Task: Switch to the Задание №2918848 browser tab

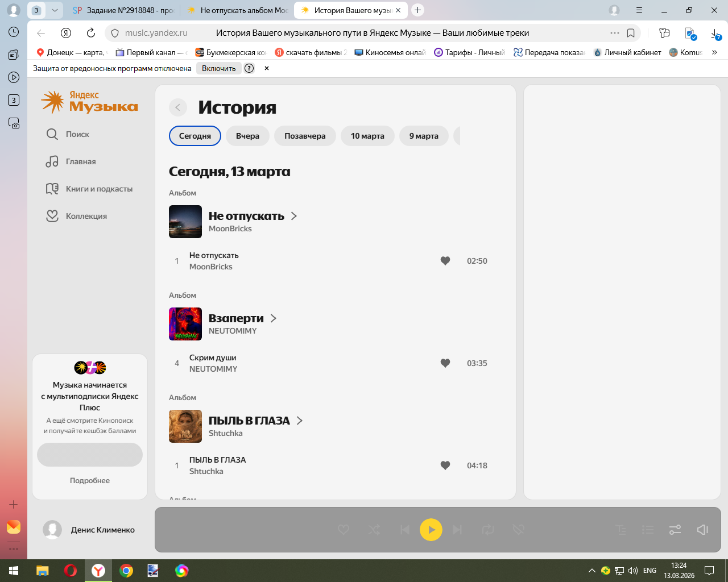Action: (123, 10)
